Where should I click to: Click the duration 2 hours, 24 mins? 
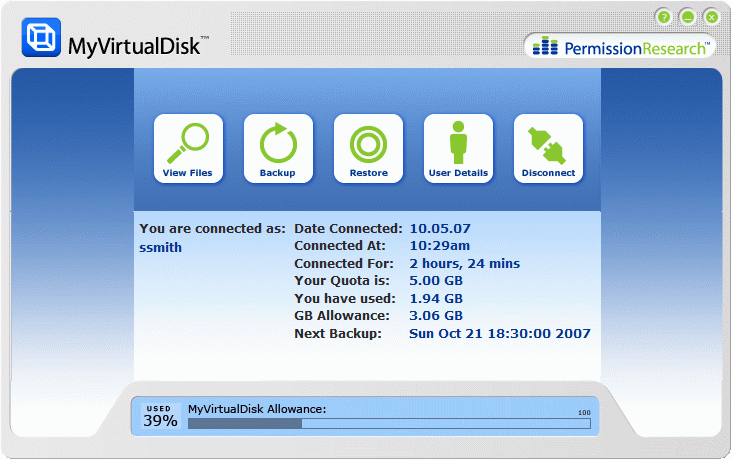(x=465, y=264)
